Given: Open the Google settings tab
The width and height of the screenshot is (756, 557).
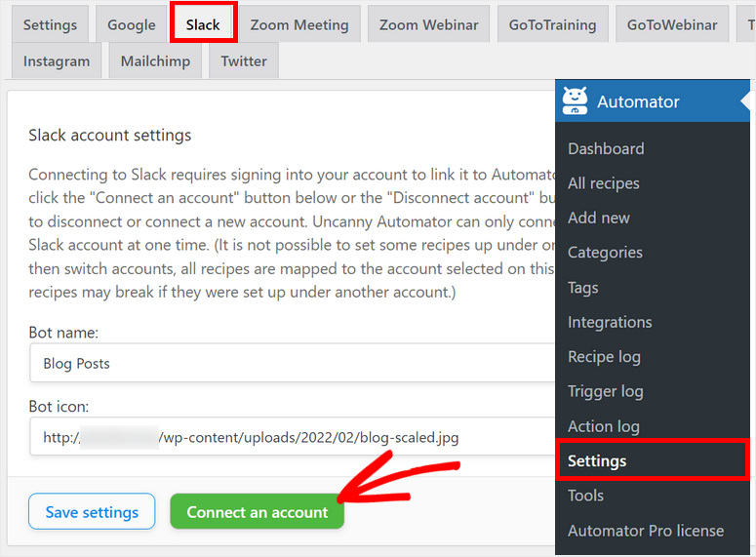Looking at the screenshot, I should pyautogui.click(x=131, y=24).
